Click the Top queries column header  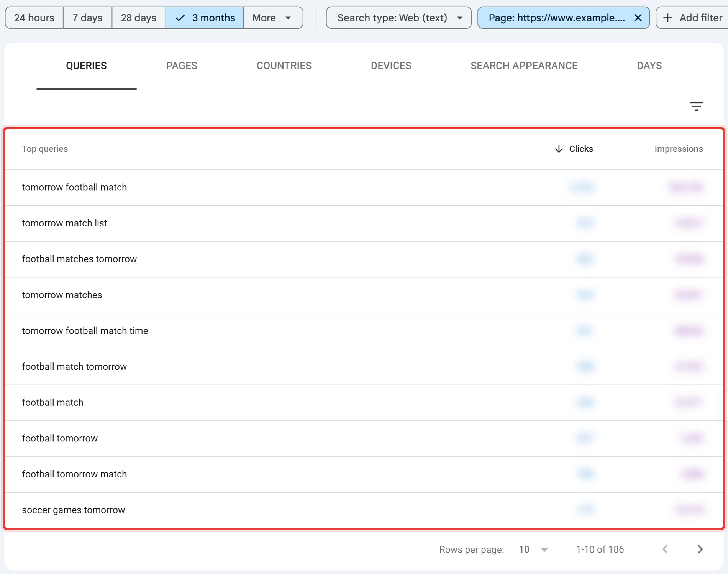45,149
